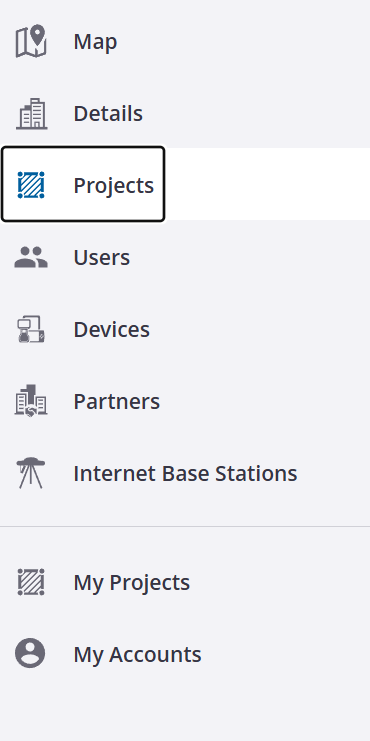The width and height of the screenshot is (370, 741).
Task: Click the Partners handshake buildings icon
Action: [x=31, y=401]
